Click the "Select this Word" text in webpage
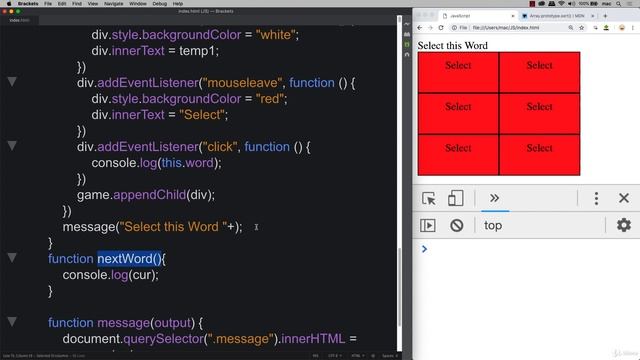Viewport: 640px width, 360px height. pos(452,45)
